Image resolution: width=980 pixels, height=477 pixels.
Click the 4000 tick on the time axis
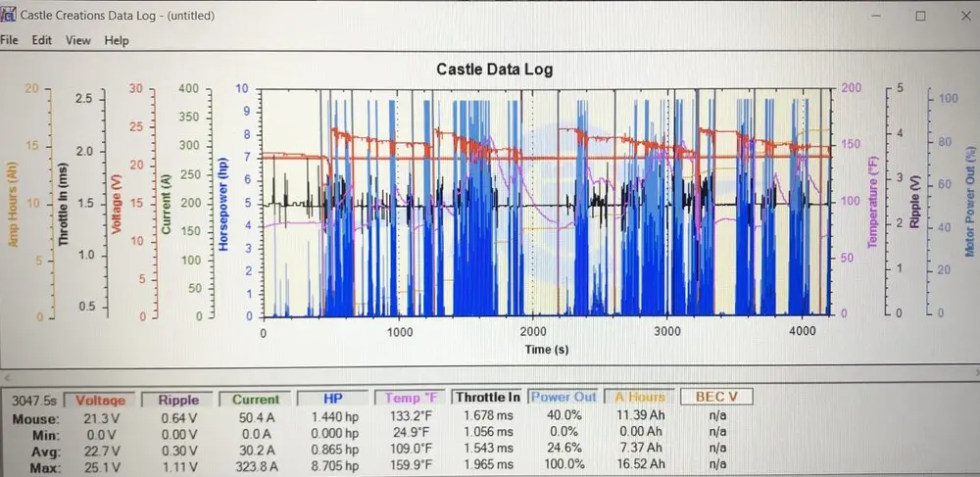pyautogui.click(x=802, y=331)
